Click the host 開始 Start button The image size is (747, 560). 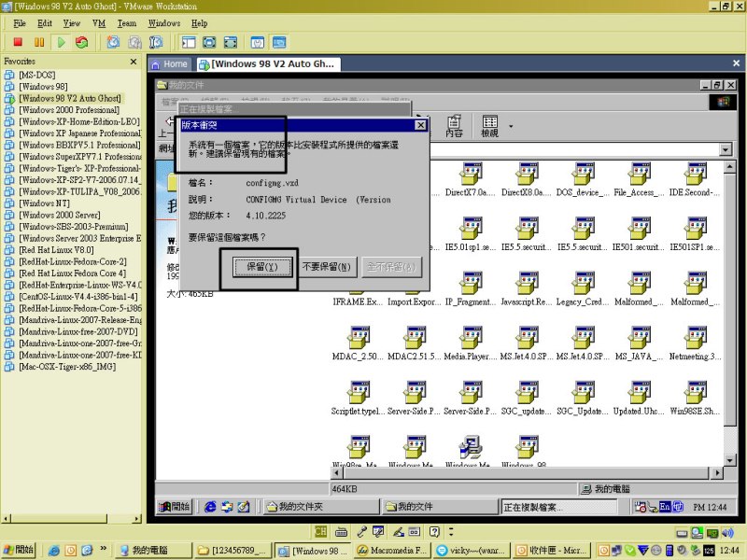[19, 550]
